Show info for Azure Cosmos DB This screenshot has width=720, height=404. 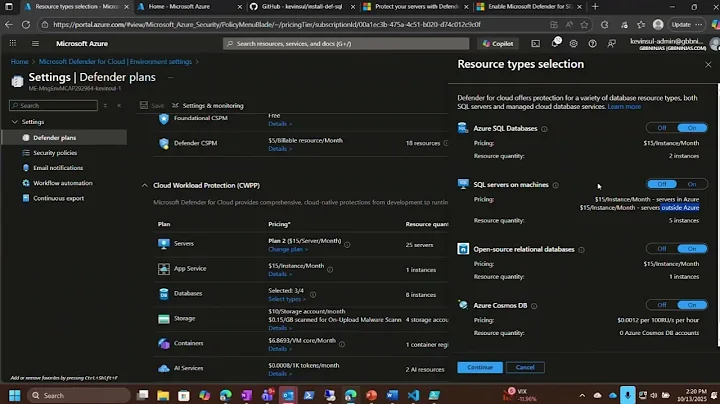point(534,306)
